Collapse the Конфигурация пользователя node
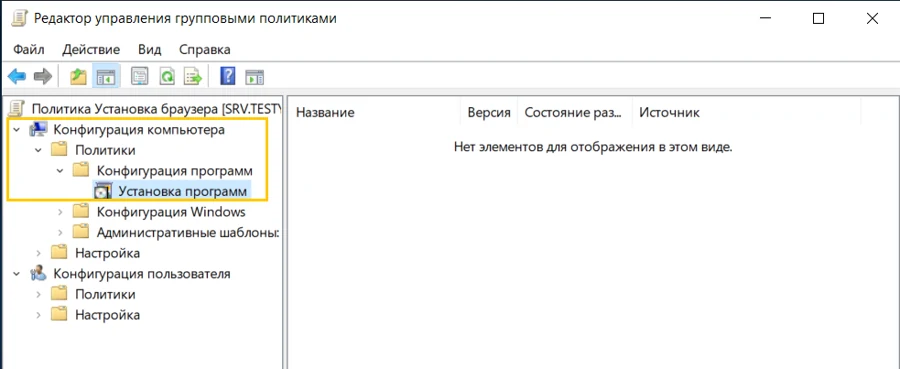Image resolution: width=900 pixels, height=369 pixels. click(17, 274)
